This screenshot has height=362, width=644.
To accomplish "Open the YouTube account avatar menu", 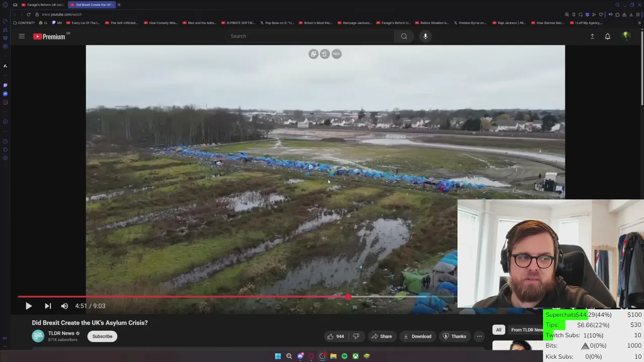I will [626, 36].
